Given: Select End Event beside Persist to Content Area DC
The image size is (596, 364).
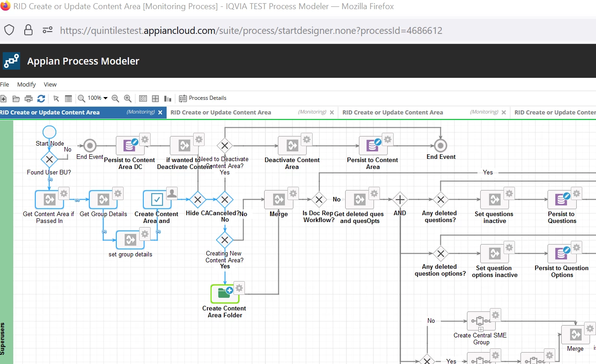Looking at the screenshot, I should click(x=90, y=146).
